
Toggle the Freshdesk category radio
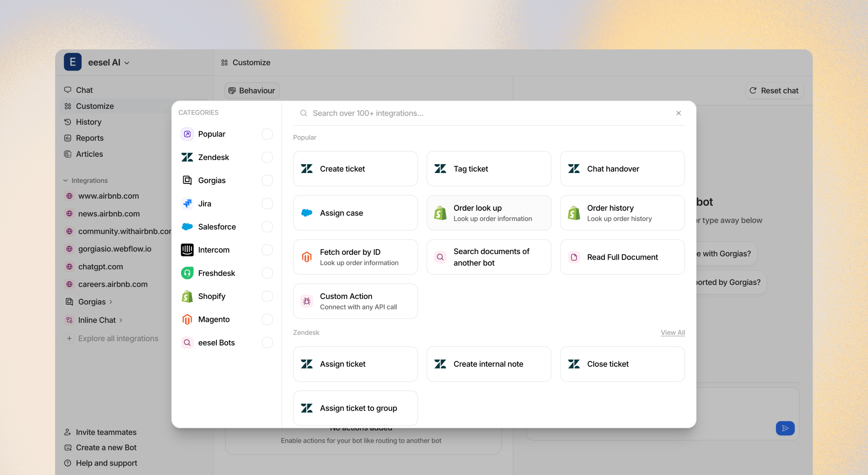[267, 273]
